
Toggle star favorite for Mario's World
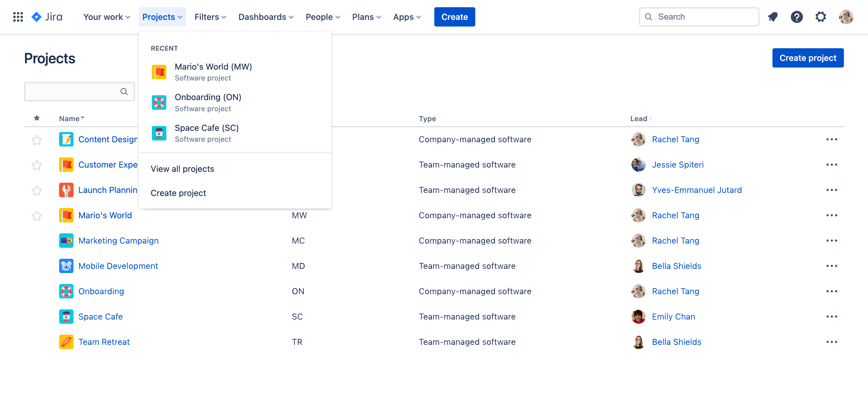(x=37, y=215)
